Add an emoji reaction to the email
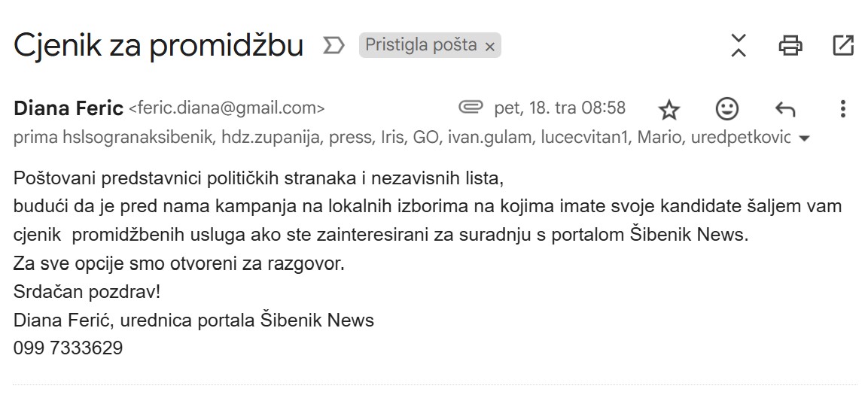 point(726,109)
